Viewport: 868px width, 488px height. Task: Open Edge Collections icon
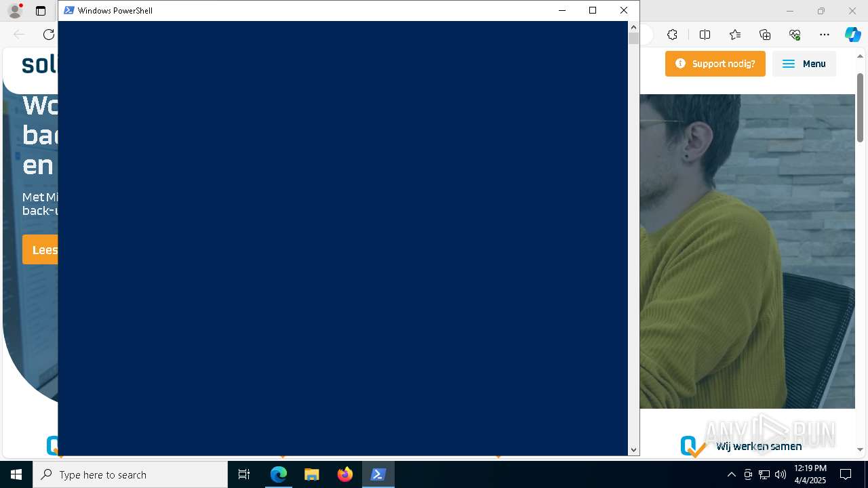pyautogui.click(x=765, y=35)
